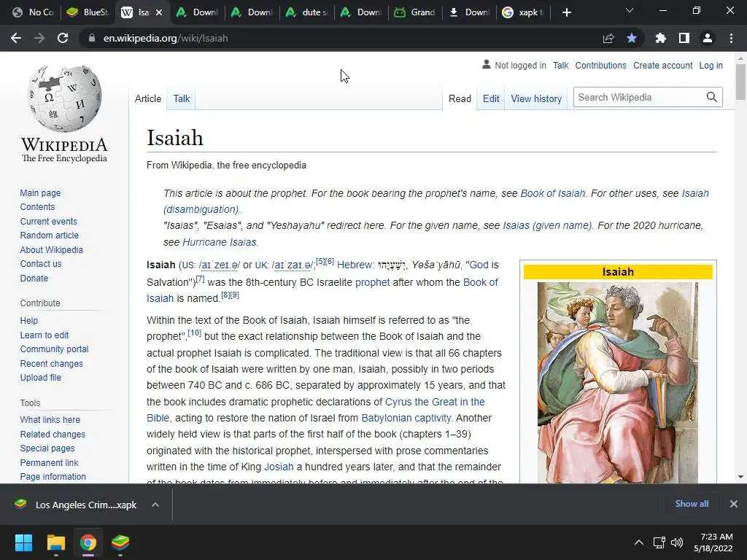The image size is (747, 560).
Task: Close the downloads bar
Action: pos(734,504)
